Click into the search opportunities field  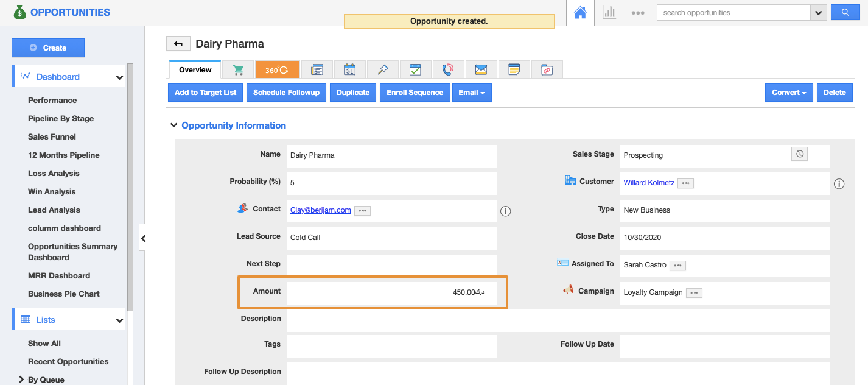coord(733,13)
